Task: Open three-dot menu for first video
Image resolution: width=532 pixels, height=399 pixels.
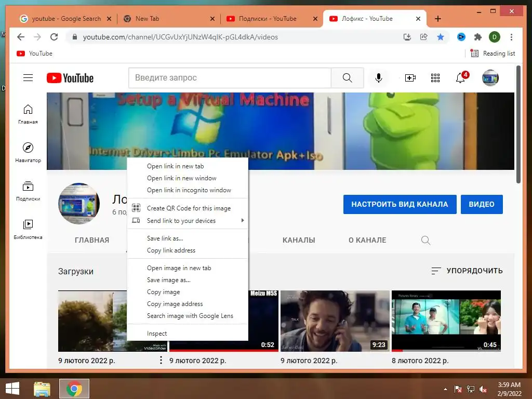Action: coord(161,361)
